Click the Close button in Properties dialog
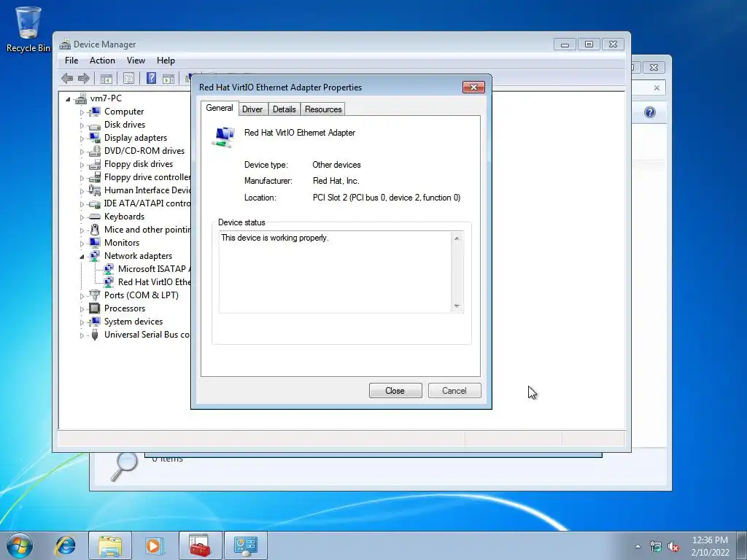The image size is (747, 560). (x=395, y=391)
